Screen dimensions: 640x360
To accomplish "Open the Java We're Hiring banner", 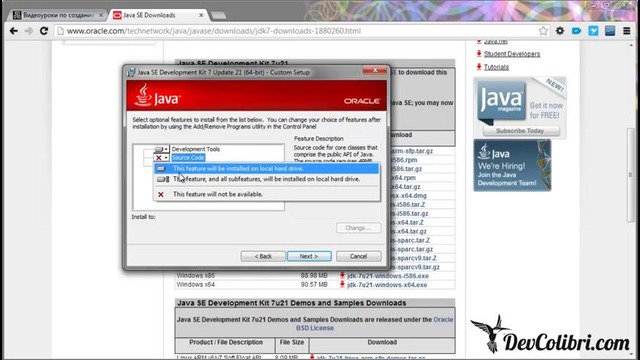I will coord(512,165).
